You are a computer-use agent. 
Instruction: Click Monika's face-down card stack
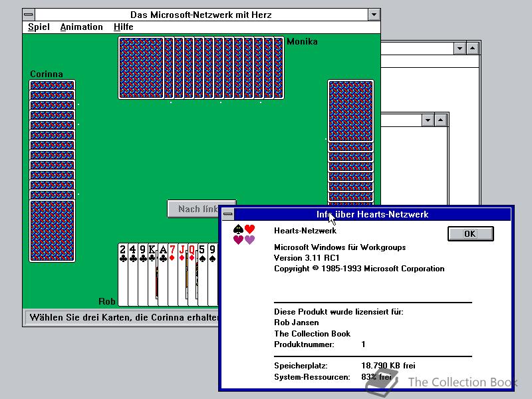(201, 68)
